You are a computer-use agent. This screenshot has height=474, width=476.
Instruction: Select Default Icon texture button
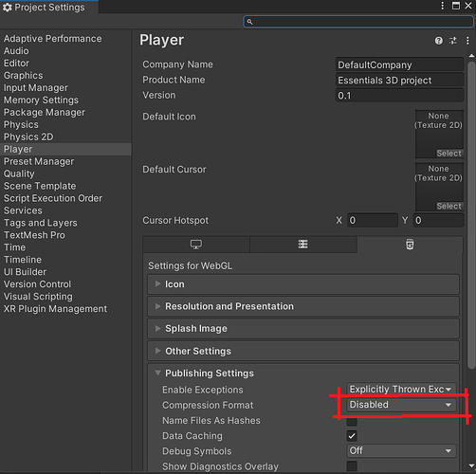(x=449, y=154)
